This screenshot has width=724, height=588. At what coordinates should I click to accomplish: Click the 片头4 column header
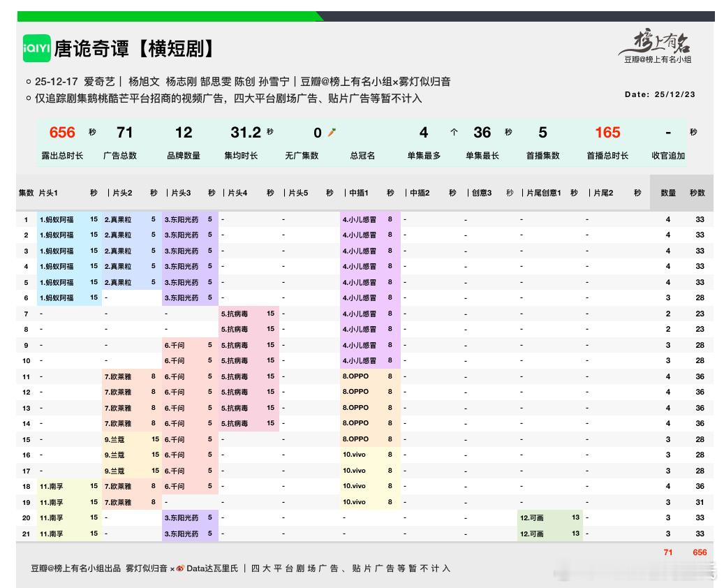click(238, 193)
